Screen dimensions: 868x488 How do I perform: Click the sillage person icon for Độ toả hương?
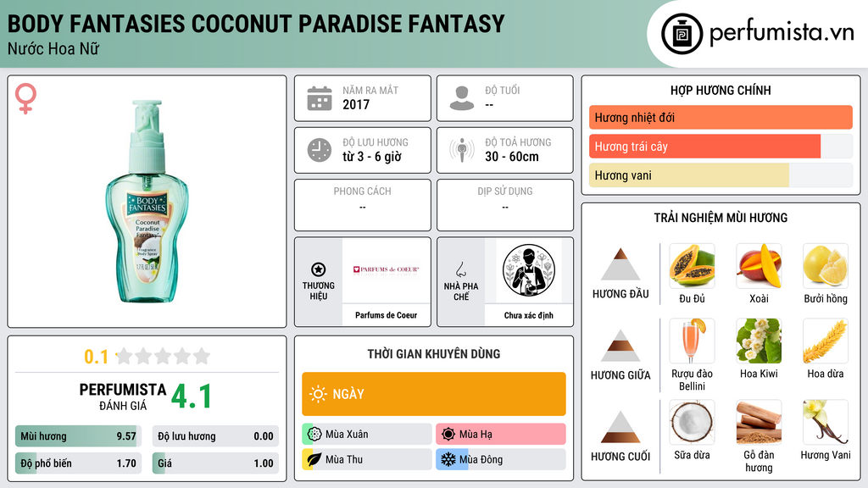click(462, 150)
